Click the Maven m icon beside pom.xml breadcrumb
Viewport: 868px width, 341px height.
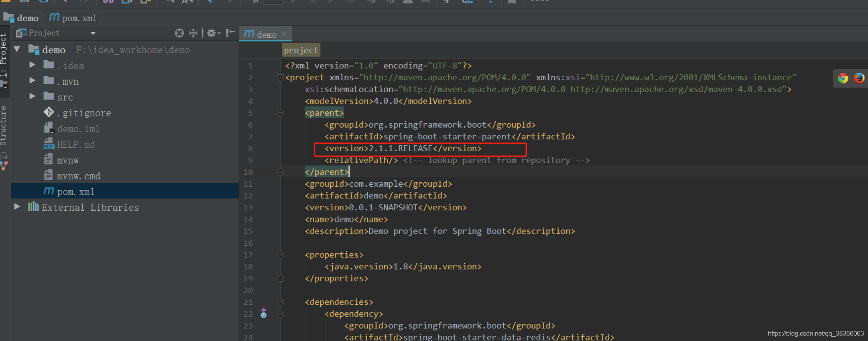pyautogui.click(x=54, y=17)
